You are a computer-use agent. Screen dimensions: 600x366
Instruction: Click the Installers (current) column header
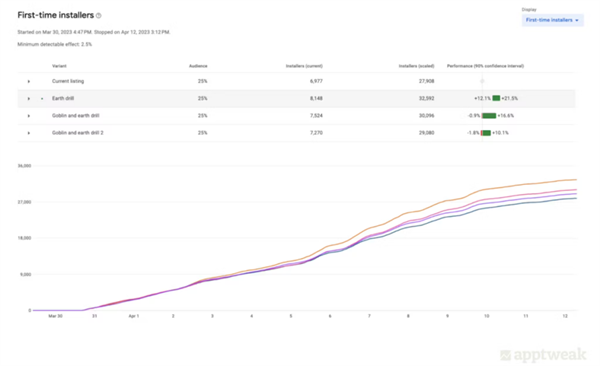coord(304,66)
